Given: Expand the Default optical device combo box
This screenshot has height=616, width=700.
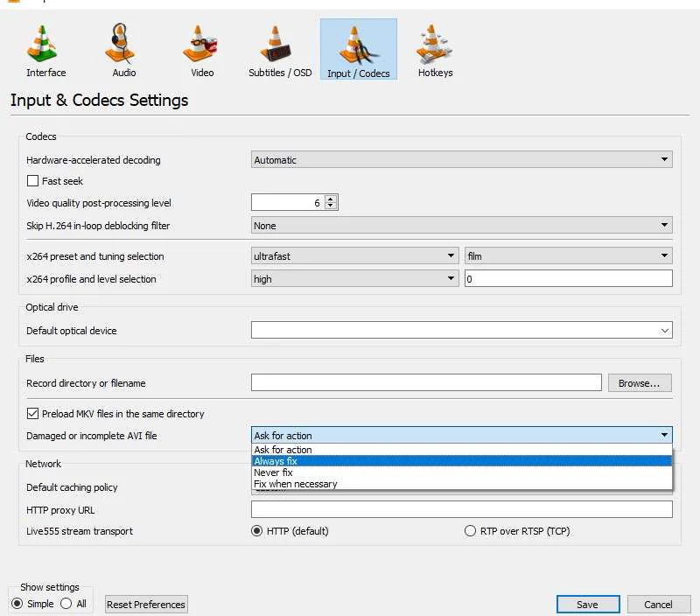Looking at the screenshot, I should tap(462, 331).
